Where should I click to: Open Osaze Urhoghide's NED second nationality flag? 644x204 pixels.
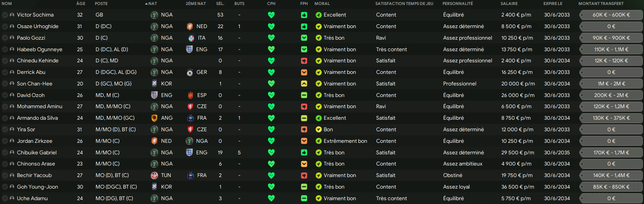(x=190, y=27)
